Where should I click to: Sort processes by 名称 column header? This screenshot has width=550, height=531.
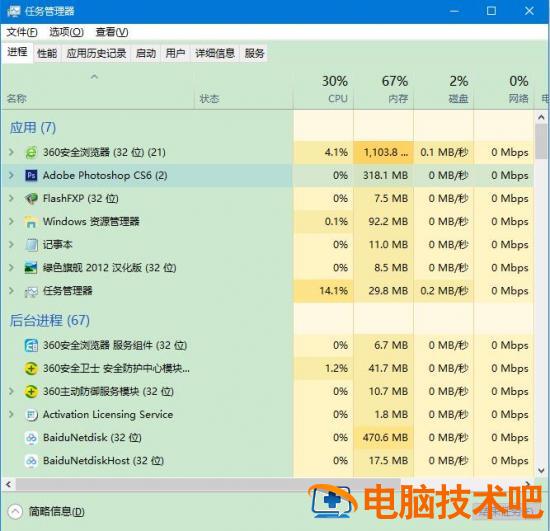coord(98,89)
